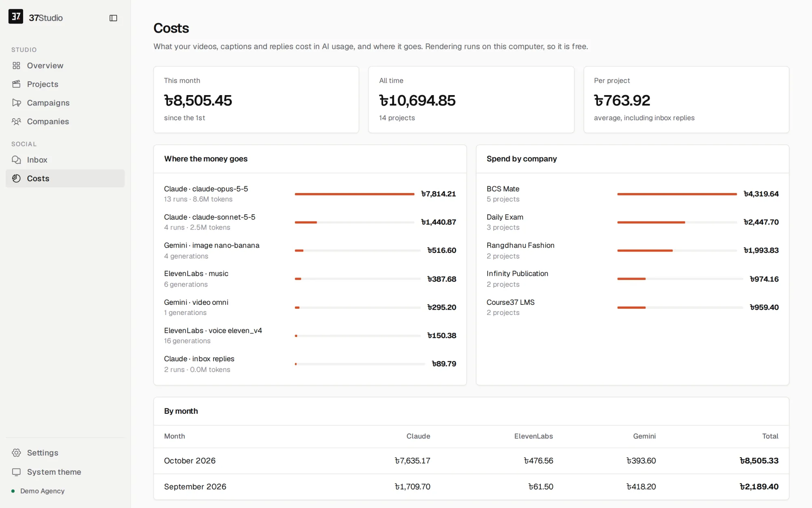
Task: Click the Projects clapperboard icon
Action: pos(16,84)
